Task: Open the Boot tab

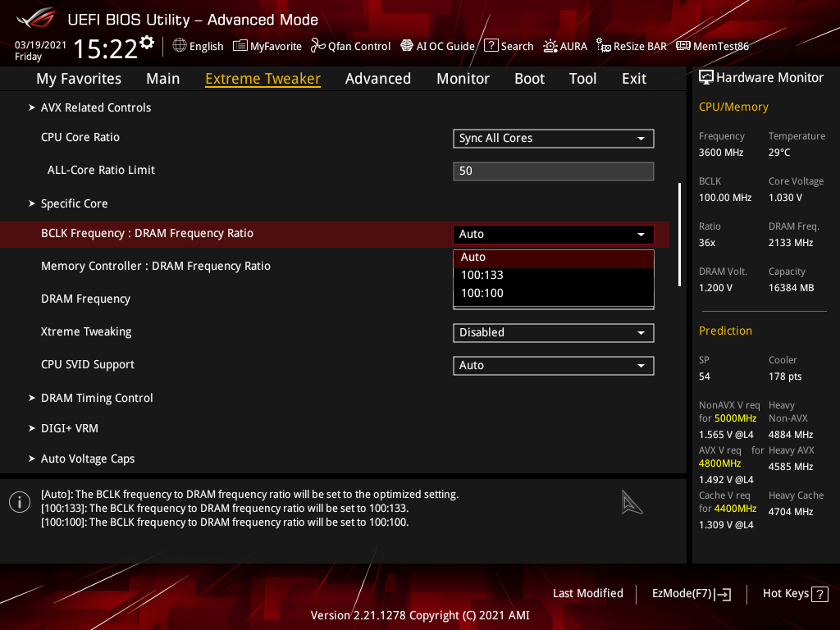Action: (529, 79)
